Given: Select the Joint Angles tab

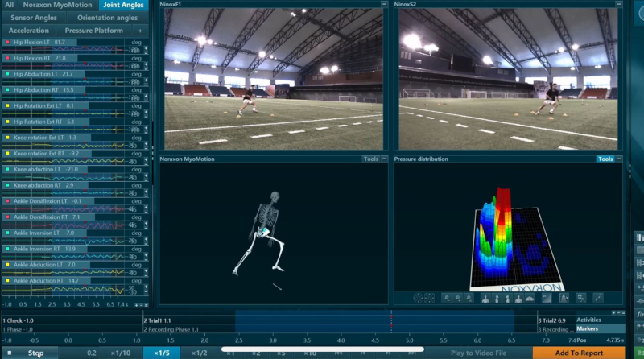Looking at the screenshot, I should pos(123,5).
